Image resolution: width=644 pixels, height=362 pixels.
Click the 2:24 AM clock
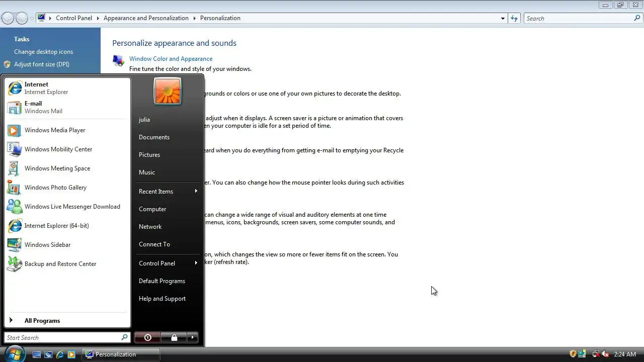pyautogui.click(x=625, y=354)
